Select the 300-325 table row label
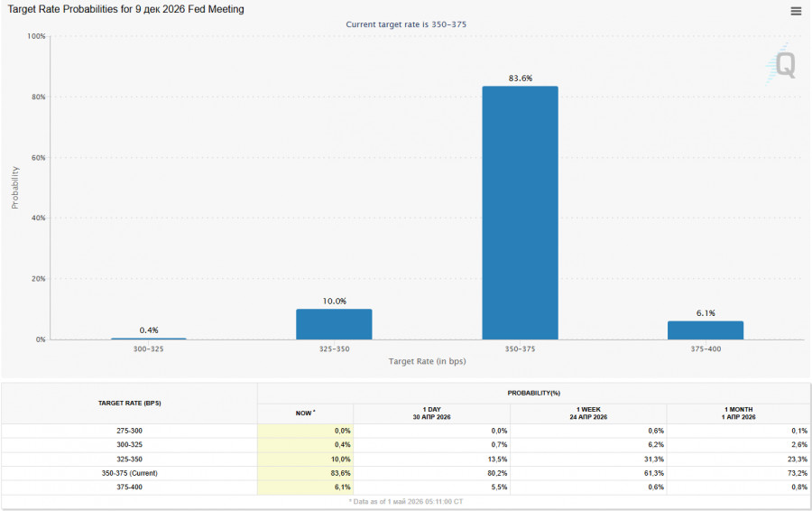The height and width of the screenshot is (511, 812). 129,445
